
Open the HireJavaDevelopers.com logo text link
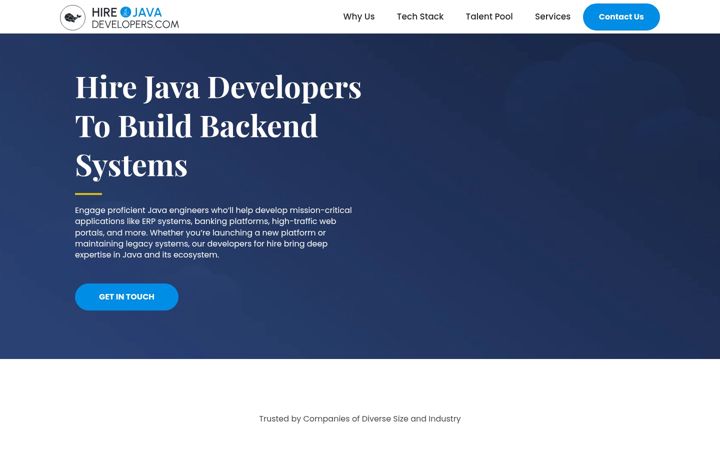pos(135,18)
